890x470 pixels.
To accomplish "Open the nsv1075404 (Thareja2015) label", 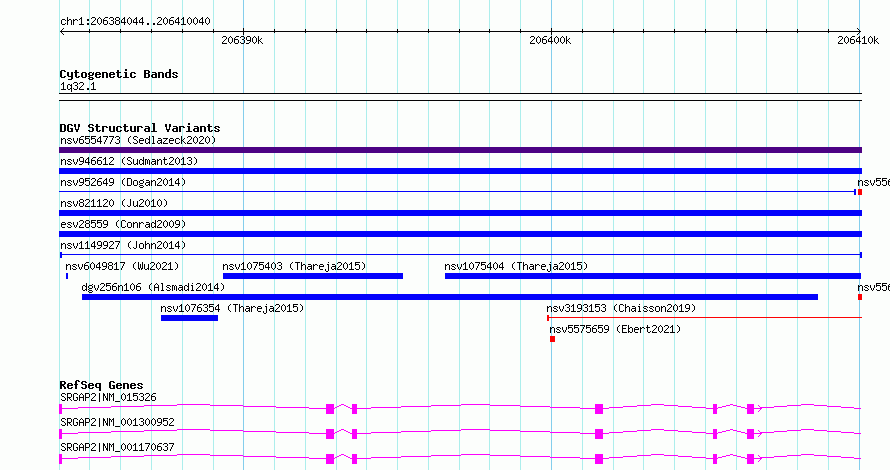I will [x=516, y=266].
